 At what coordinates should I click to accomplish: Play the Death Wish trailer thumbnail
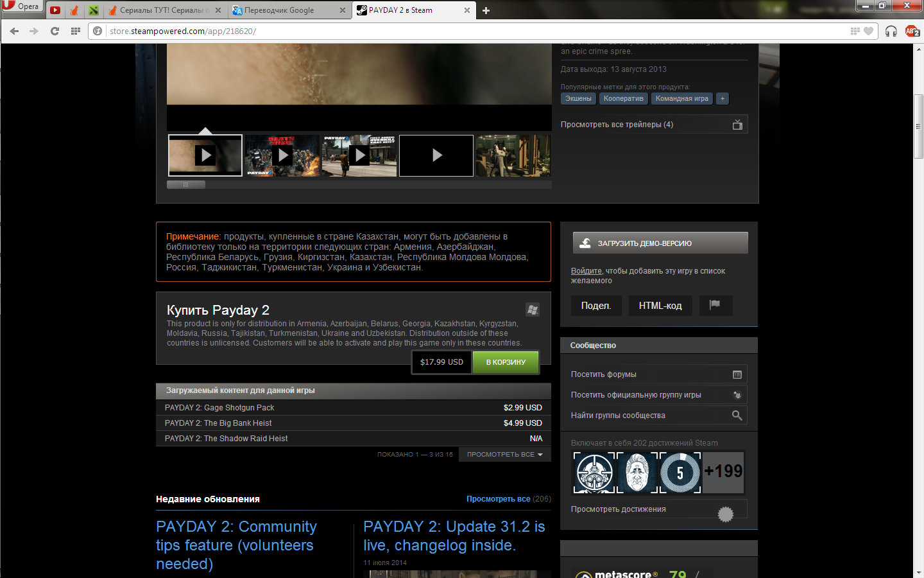(x=282, y=155)
